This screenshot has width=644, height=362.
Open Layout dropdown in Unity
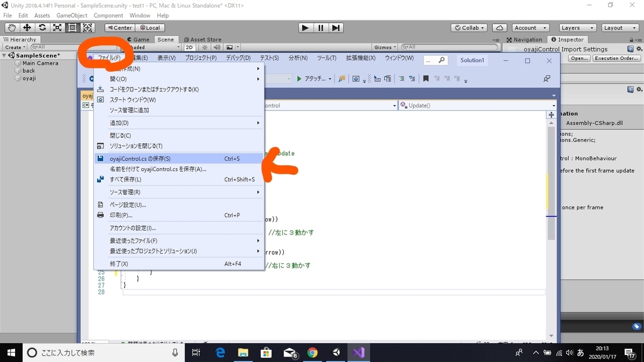pyautogui.click(x=619, y=27)
